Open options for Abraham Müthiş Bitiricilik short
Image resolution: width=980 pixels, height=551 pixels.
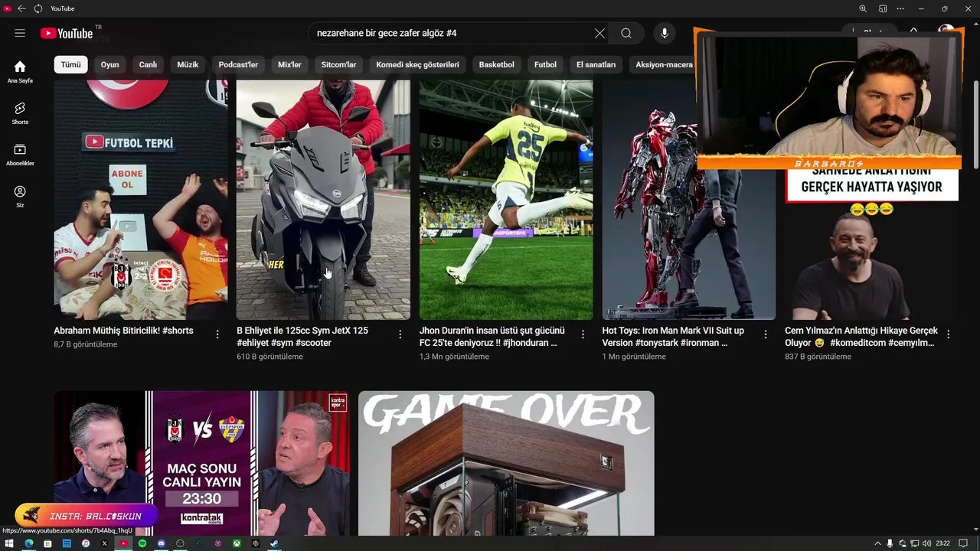(217, 334)
